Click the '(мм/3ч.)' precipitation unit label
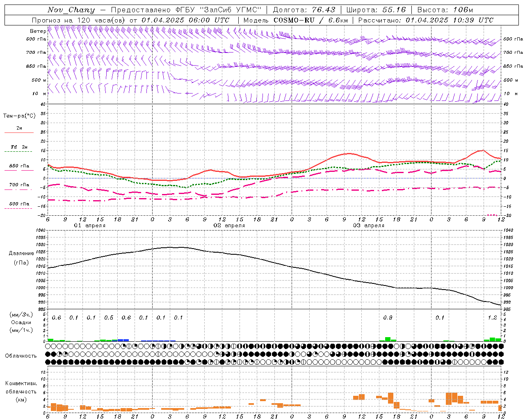The height and width of the screenshot is (420, 525). [x=21, y=315]
